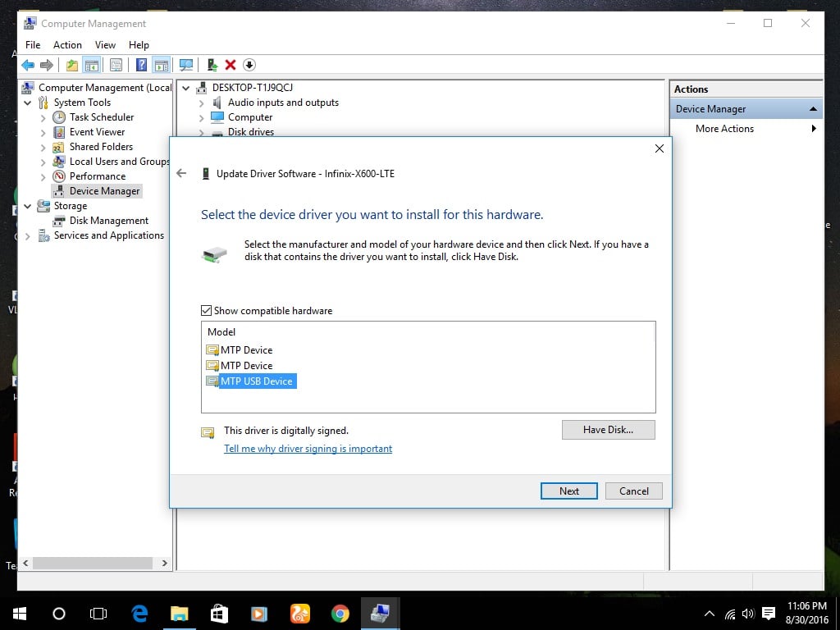Toggle Show/Hide Action Pane toolbar icon

162,66
